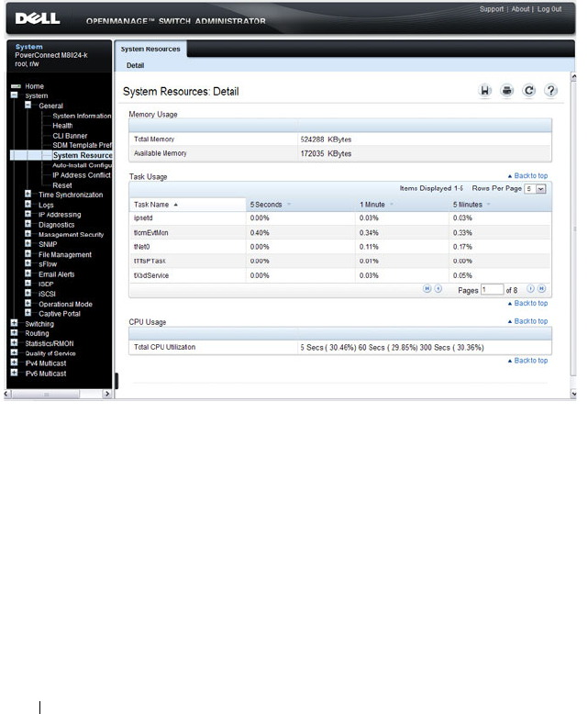Expand the File Management node
Viewport: 588px width, 714px height.
[28, 253]
